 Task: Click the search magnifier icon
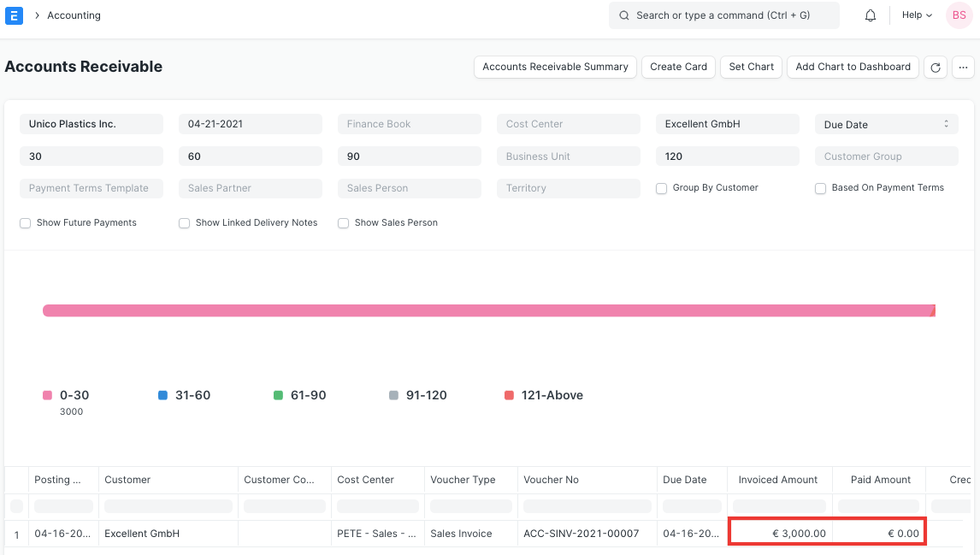pos(623,15)
